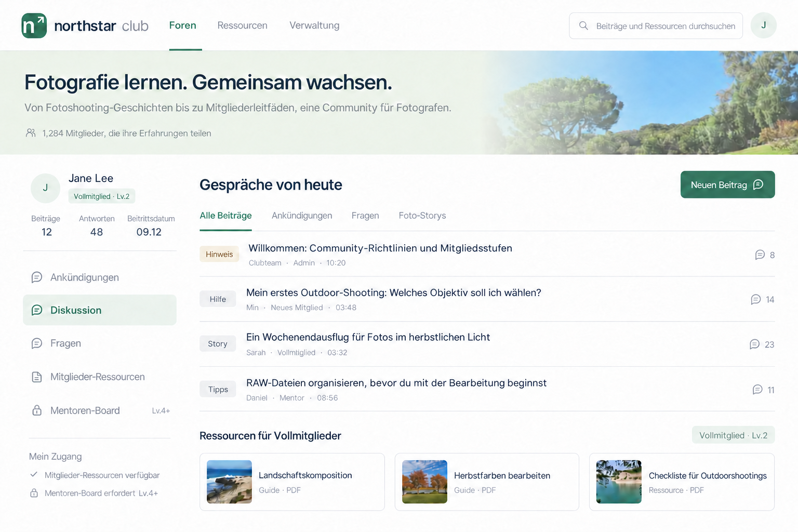
Task: Switch to the Foto-Storys tab
Action: tap(422, 216)
